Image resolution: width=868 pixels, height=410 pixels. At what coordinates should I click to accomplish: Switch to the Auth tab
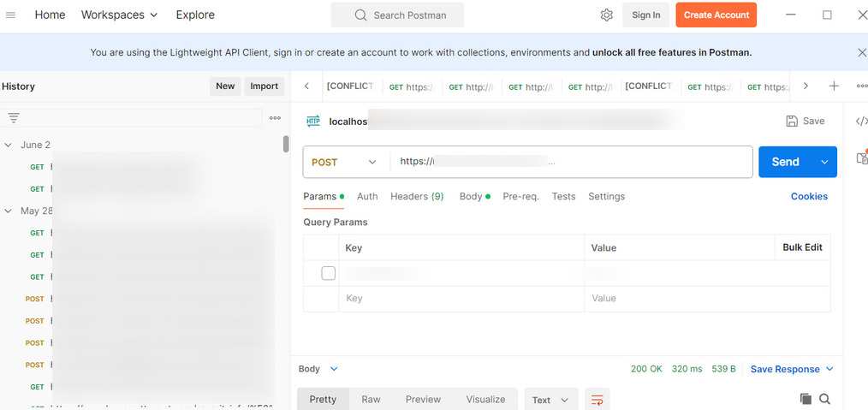(x=367, y=196)
